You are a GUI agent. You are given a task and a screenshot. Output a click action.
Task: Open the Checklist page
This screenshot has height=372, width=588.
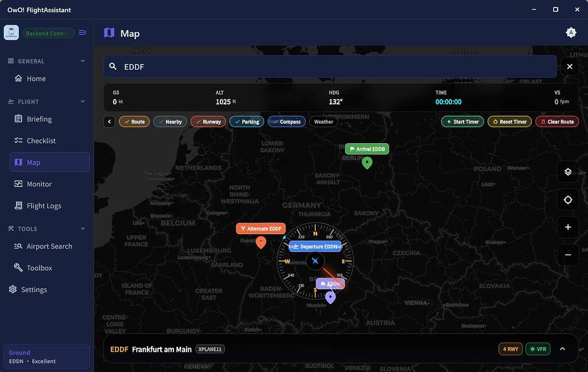click(49, 141)
